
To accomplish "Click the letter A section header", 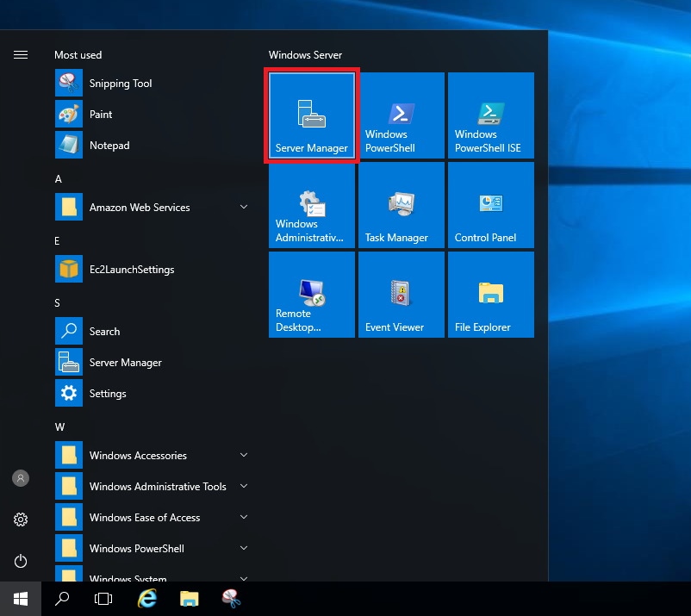I will (x=59, y=179).
